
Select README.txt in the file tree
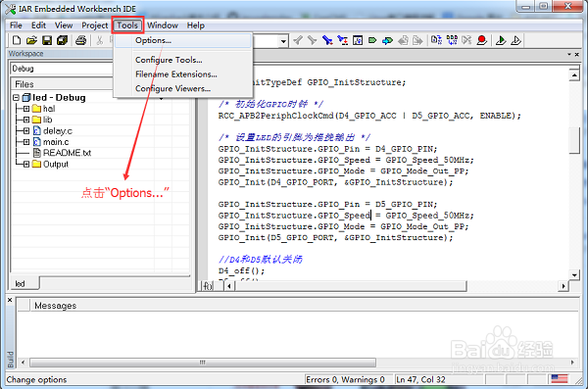click(67, 153)
